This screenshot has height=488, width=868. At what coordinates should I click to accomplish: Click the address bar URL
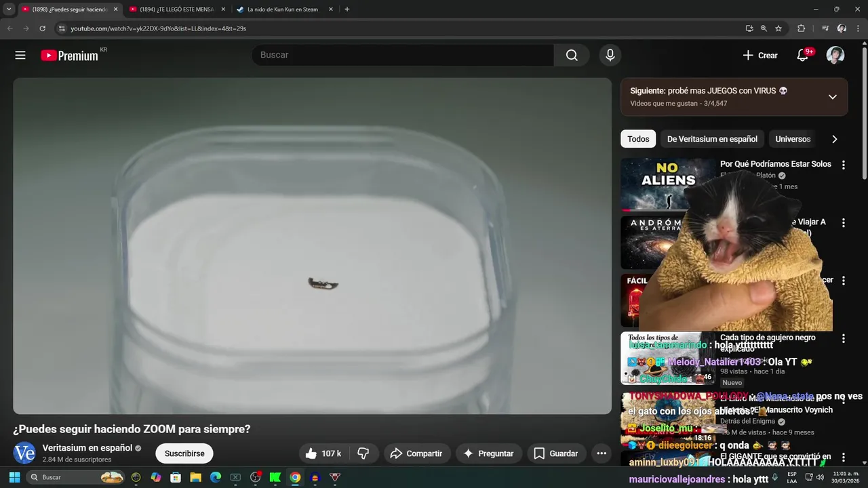[159, 28]
